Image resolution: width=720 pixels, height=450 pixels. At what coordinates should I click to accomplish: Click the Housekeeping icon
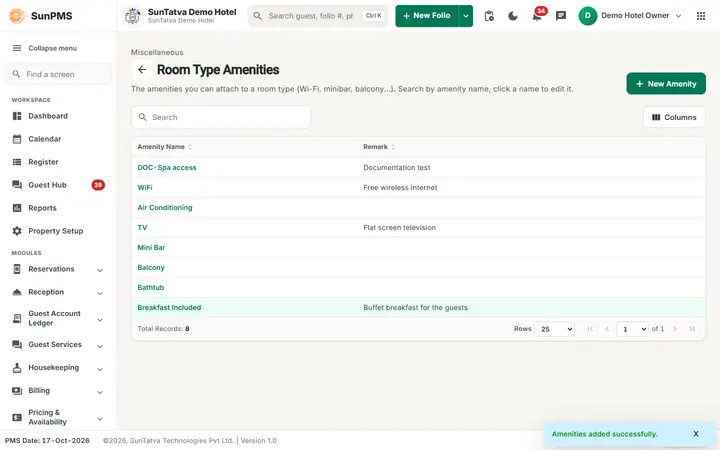[x=17, y=367]
